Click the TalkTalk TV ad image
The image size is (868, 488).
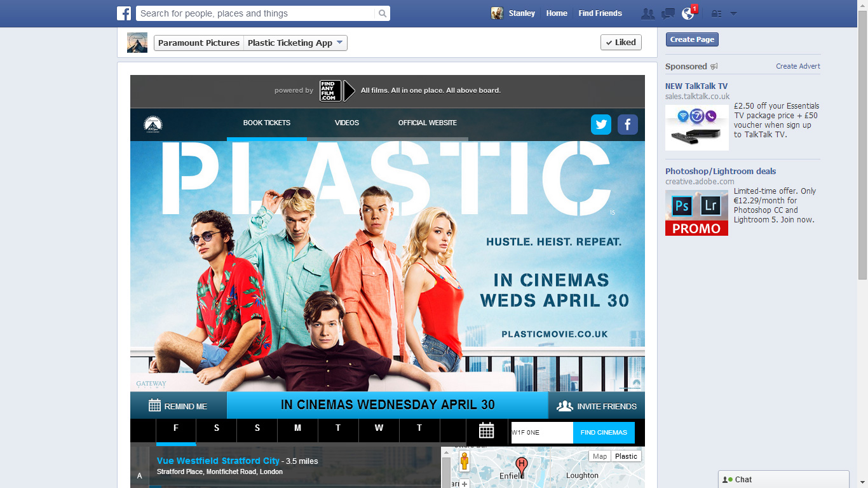pyautogui.click(x=697, y=128)
